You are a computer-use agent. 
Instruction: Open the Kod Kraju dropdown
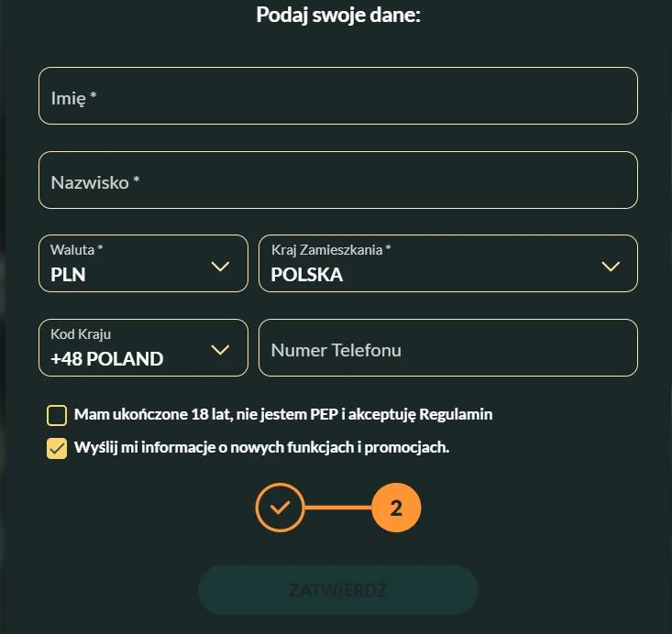[143, 348]
